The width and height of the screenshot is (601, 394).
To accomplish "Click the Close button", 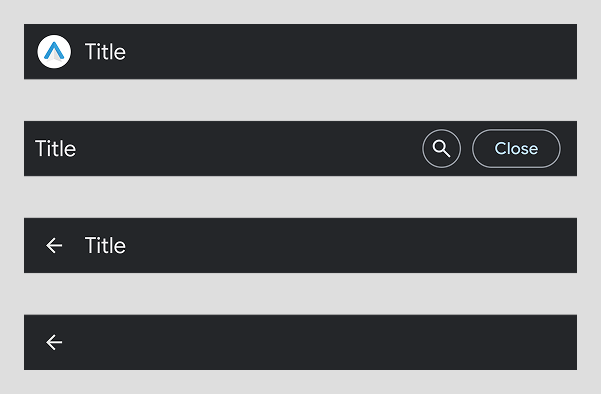I will point(516,148).
